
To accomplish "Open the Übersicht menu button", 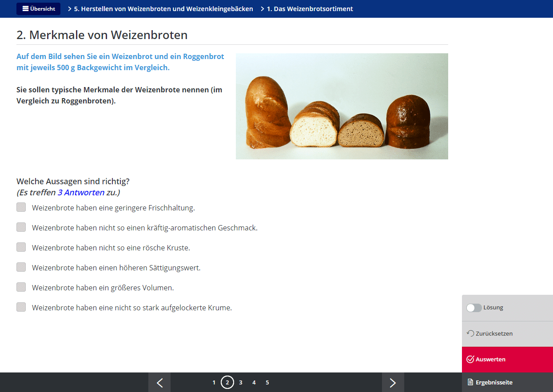I will click(x=38, y=9).
